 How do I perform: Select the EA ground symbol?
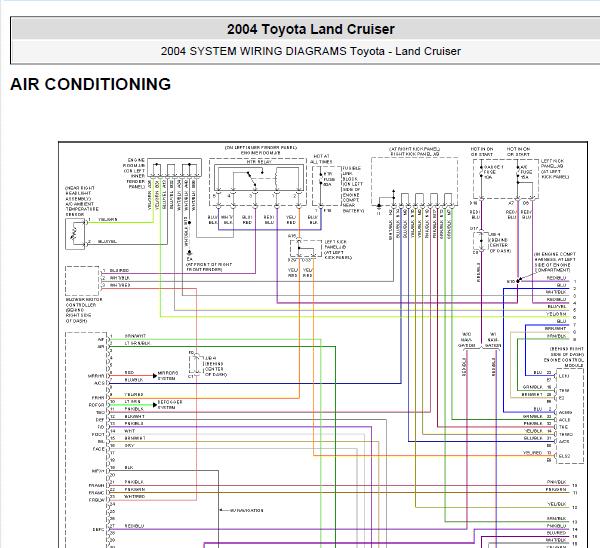[189, 253]
